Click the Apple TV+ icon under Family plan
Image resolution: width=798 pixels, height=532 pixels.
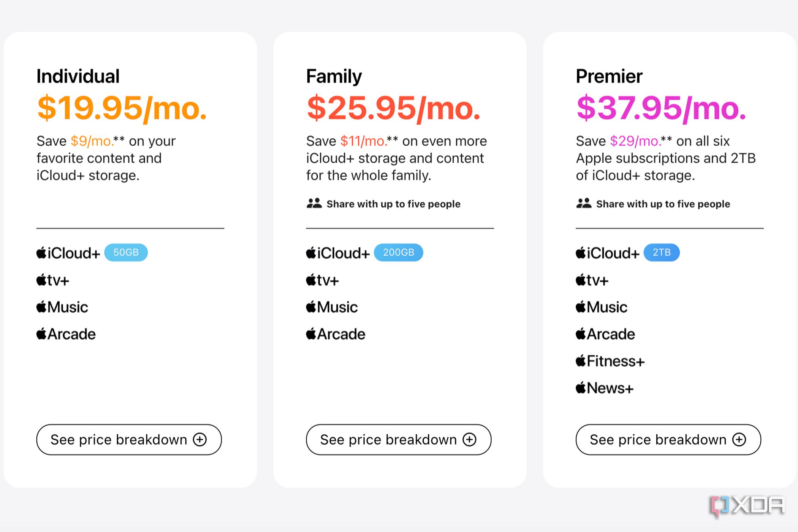point(311,280)
